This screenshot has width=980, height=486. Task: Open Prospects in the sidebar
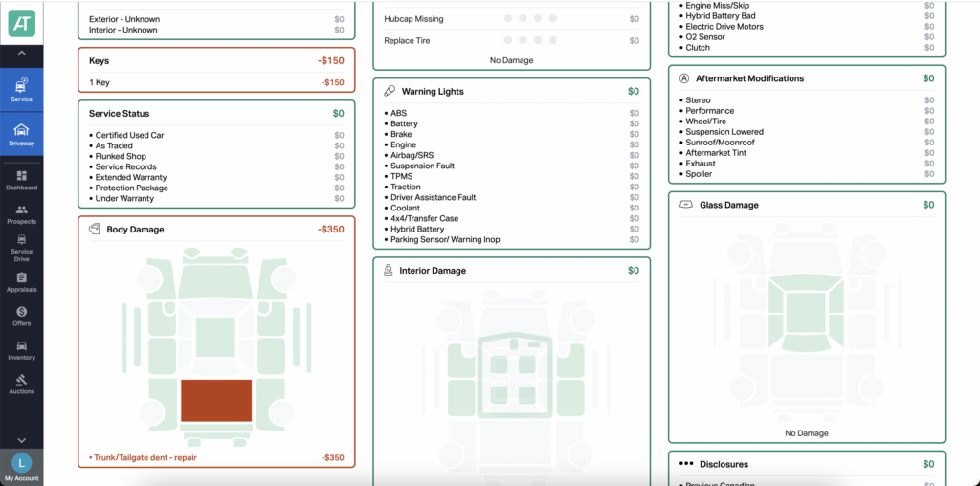(x=21, y=214)
